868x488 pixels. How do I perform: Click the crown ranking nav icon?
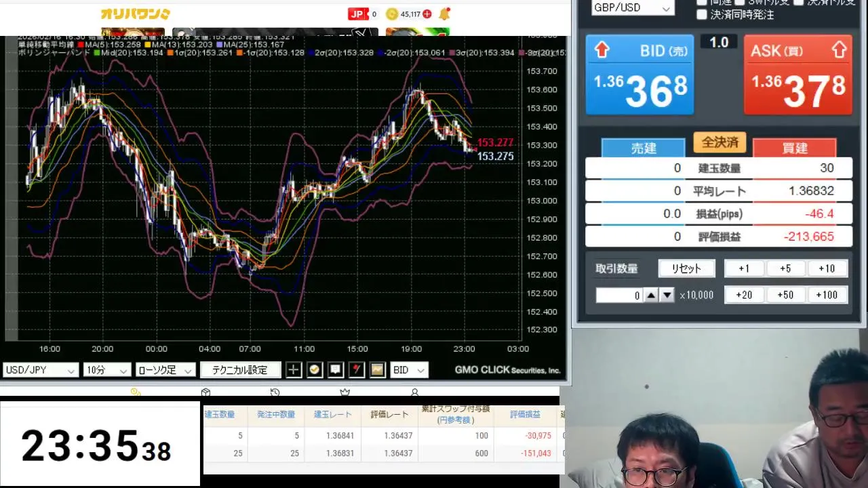click(x=344, y=392)
